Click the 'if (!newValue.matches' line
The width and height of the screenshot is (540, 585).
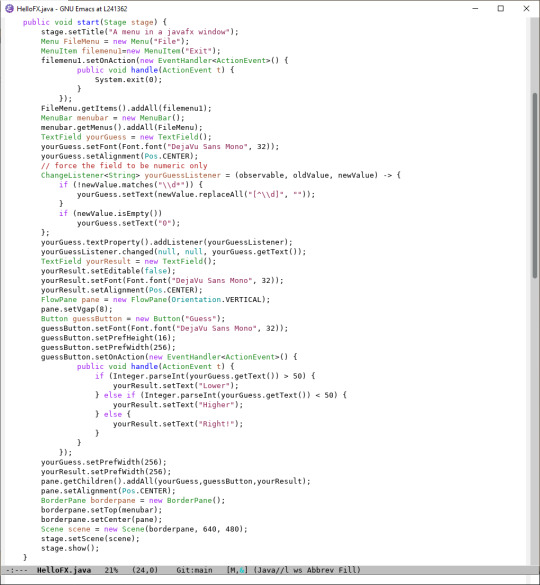(x=131, y=185)
